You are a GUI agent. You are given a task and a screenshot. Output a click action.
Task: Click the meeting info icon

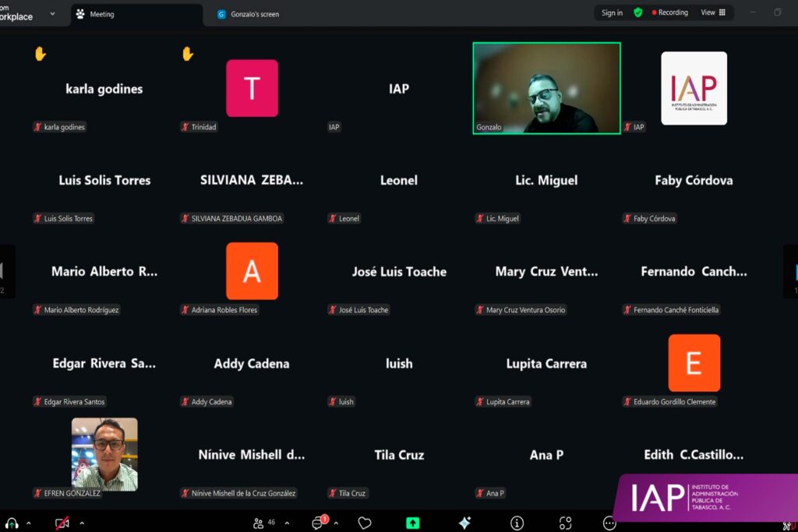(x=517, y=523)
